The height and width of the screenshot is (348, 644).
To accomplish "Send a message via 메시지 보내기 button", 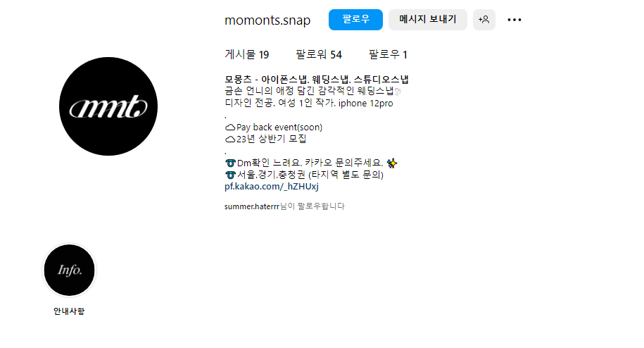I will [x=427, y=20].
